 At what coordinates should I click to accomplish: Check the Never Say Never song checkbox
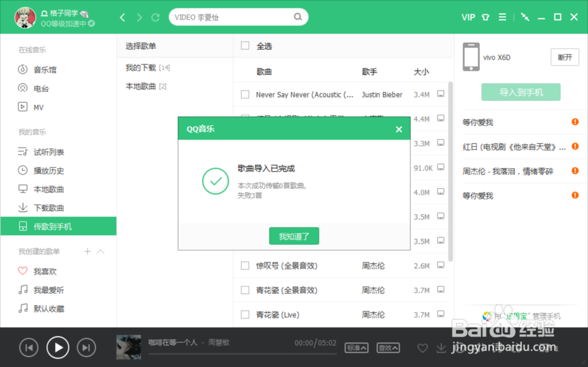(x=245, y=94)
